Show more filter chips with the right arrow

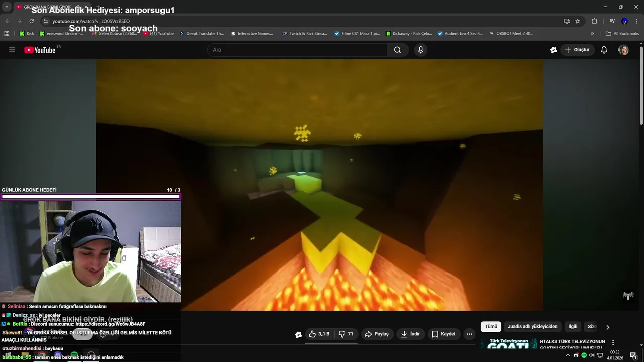pos(607,327)
